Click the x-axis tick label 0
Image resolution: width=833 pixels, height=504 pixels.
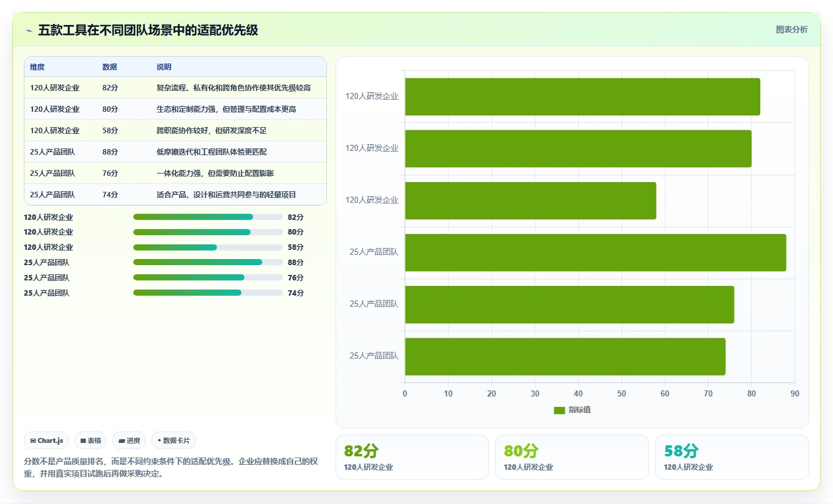(x=405, y=393)
